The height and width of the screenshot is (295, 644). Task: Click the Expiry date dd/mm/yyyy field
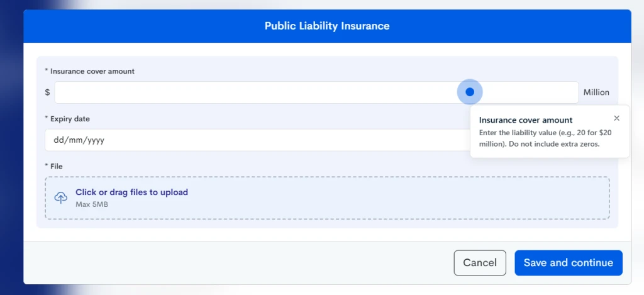[x=257, y=140]
